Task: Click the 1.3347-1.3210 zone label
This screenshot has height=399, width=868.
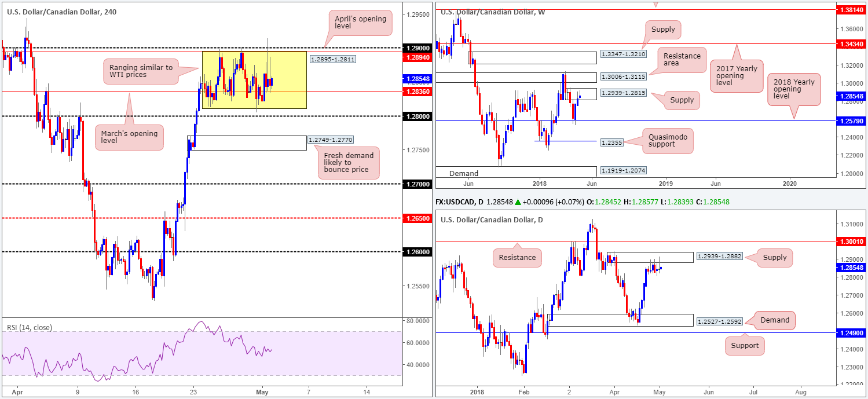Action: (x=622, y=53)
